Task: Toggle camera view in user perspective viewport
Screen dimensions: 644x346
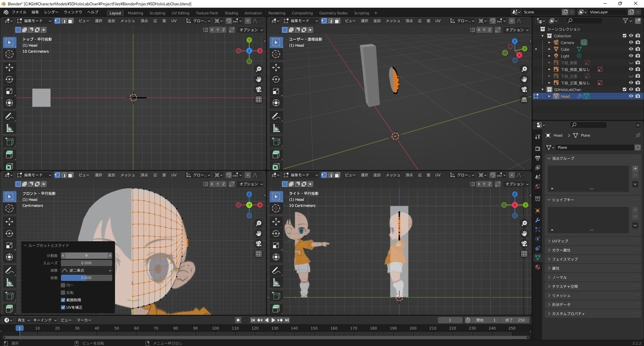Action: [525, 89]
